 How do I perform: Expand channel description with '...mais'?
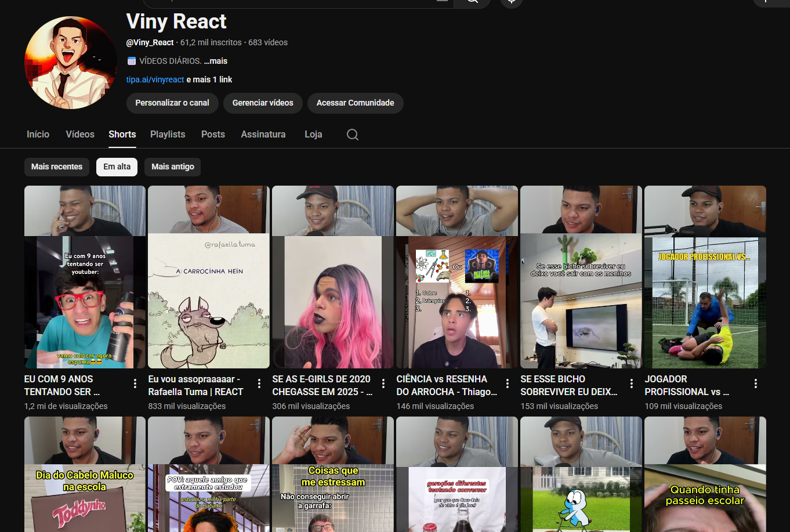tap(216, 61)
